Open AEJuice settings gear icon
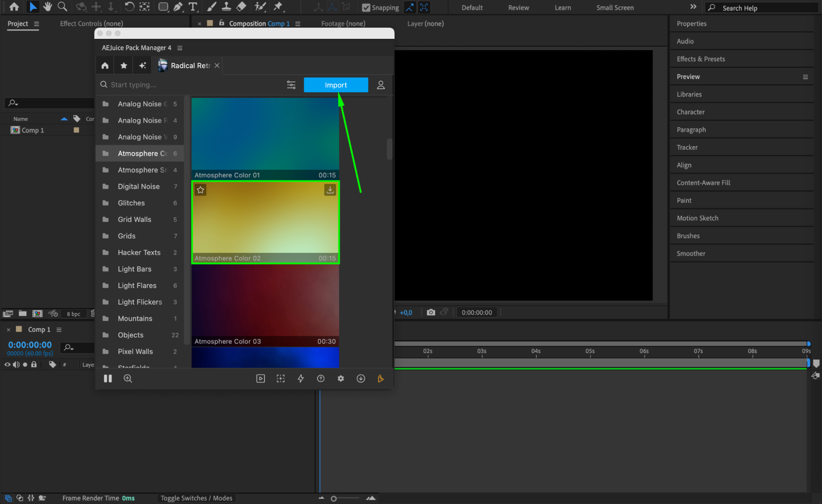The image size is (822, 504). point(340,379)
